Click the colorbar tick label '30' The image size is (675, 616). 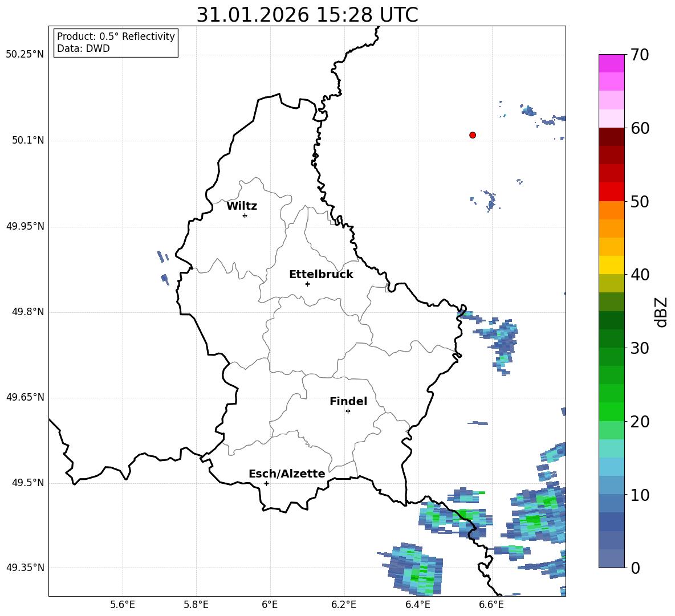639,348
